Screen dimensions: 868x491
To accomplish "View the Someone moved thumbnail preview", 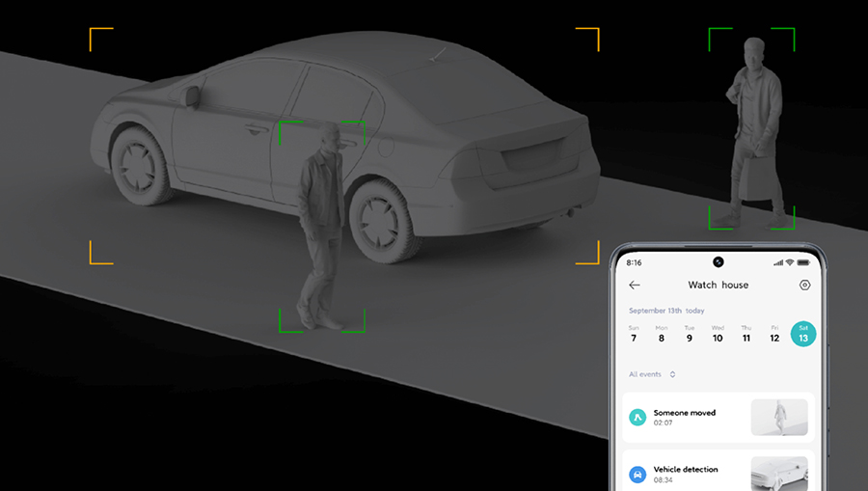I will pos(779,418).
